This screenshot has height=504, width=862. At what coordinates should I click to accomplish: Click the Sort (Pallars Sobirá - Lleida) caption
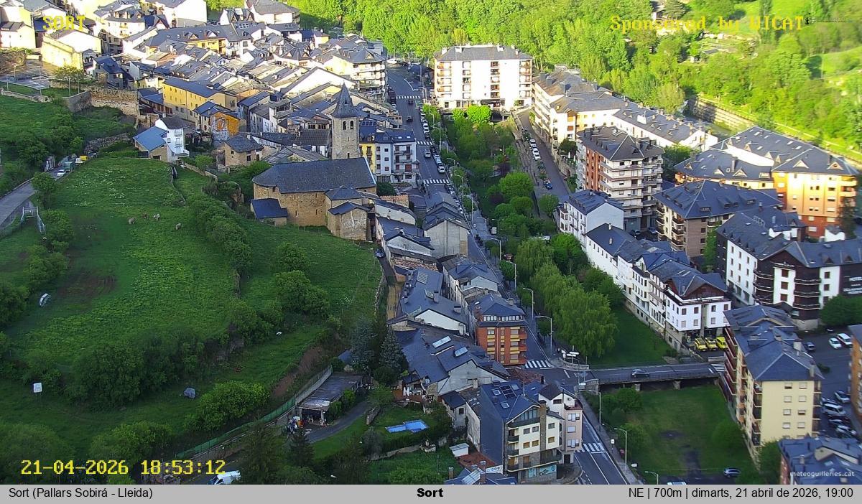pos(80,493)
